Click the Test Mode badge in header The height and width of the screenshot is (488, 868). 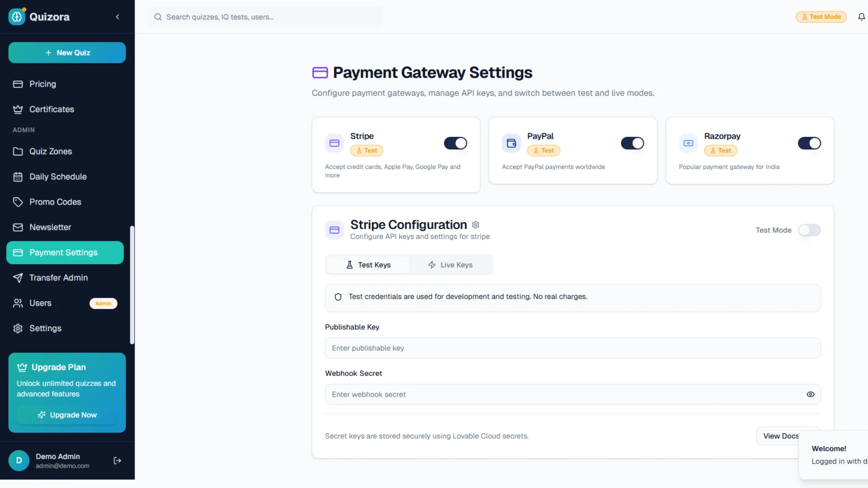coord(821,17)
